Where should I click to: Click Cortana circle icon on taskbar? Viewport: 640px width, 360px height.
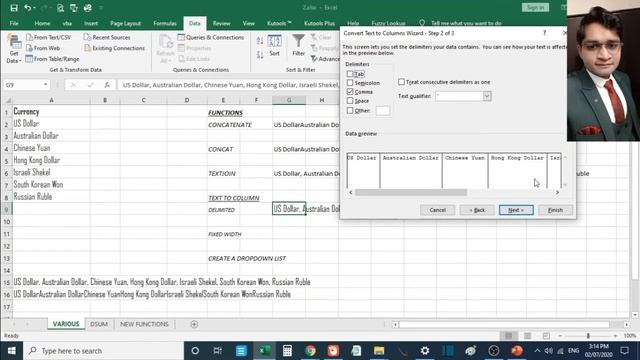(195, 351)
